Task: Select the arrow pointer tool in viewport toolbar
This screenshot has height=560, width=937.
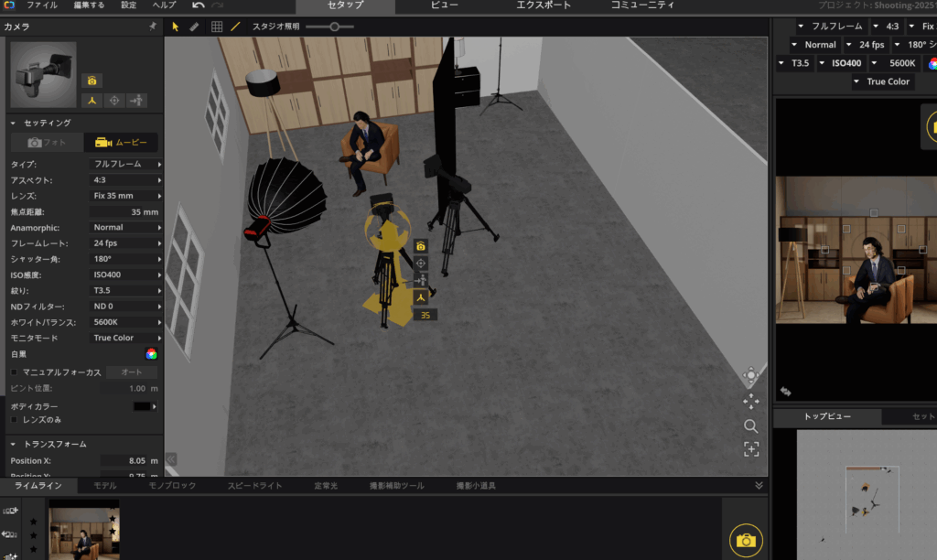Action: point(175,27)
